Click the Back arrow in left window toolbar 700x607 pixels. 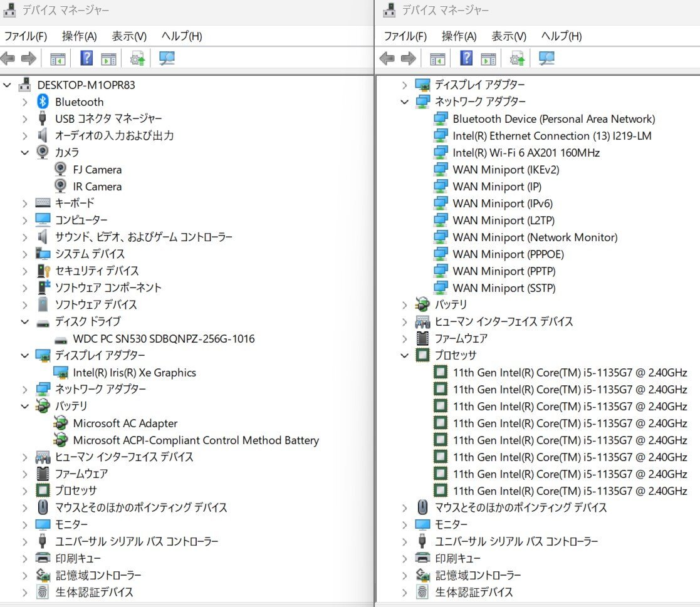tap(8, 59)
